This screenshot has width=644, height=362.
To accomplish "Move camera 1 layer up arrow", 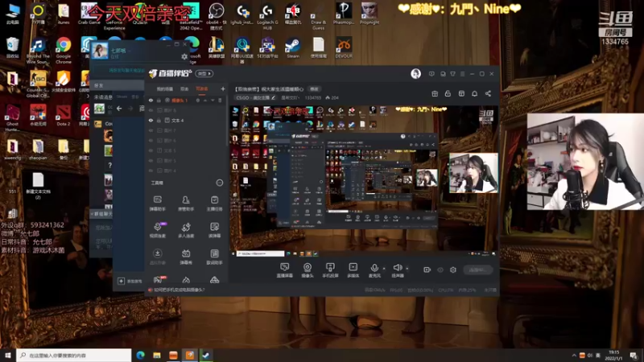I will coord(205,100).
